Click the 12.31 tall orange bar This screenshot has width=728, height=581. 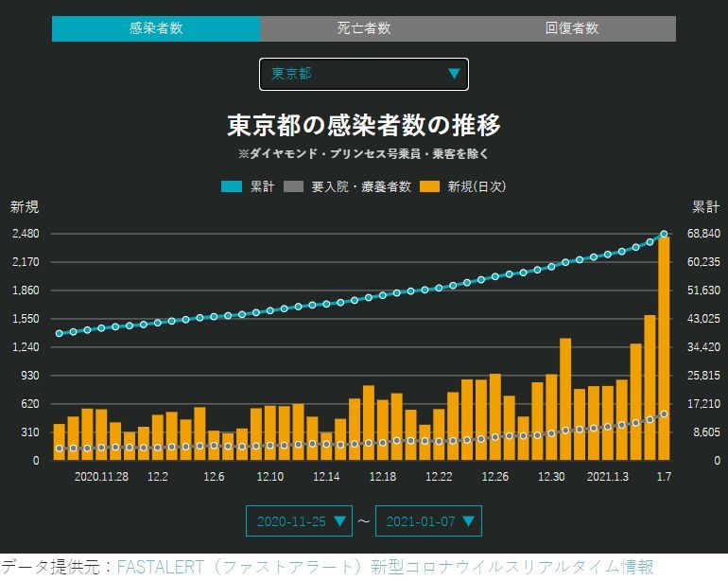point(565,398)
